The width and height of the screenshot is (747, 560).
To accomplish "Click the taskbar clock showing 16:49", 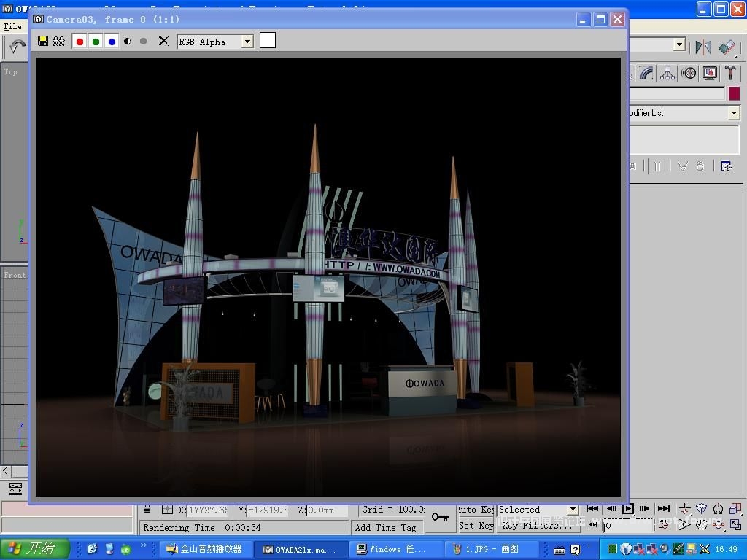I will (727, 549).
